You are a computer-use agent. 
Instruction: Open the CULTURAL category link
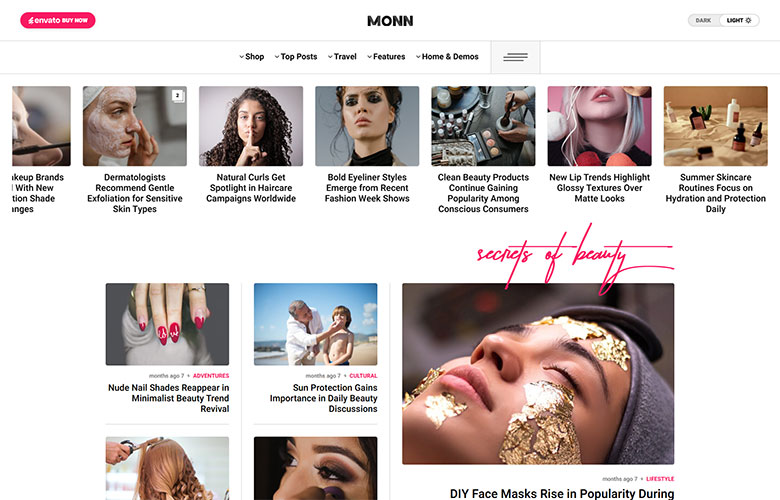363,376
